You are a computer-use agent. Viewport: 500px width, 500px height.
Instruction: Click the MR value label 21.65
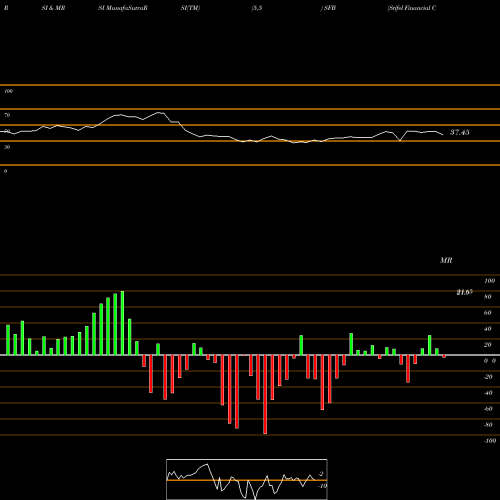[464, 292]
